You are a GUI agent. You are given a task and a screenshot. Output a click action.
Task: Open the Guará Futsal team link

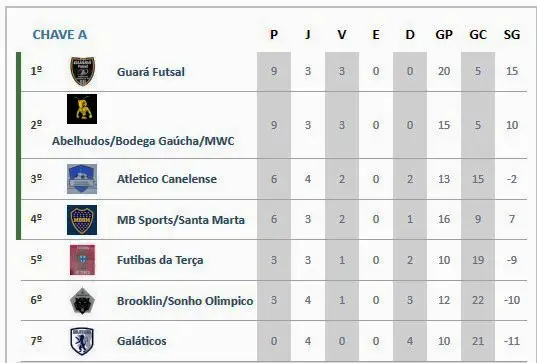click(x=151, y=72)
